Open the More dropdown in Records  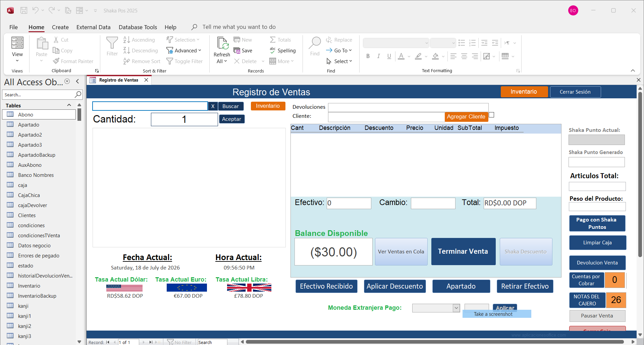(x=282, y=61)
